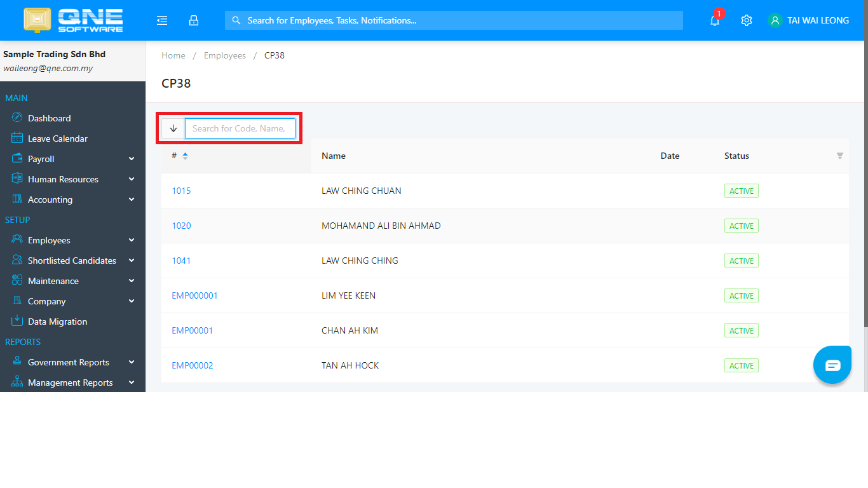Focus the Search for Code, Name field

tap(240, 128)
